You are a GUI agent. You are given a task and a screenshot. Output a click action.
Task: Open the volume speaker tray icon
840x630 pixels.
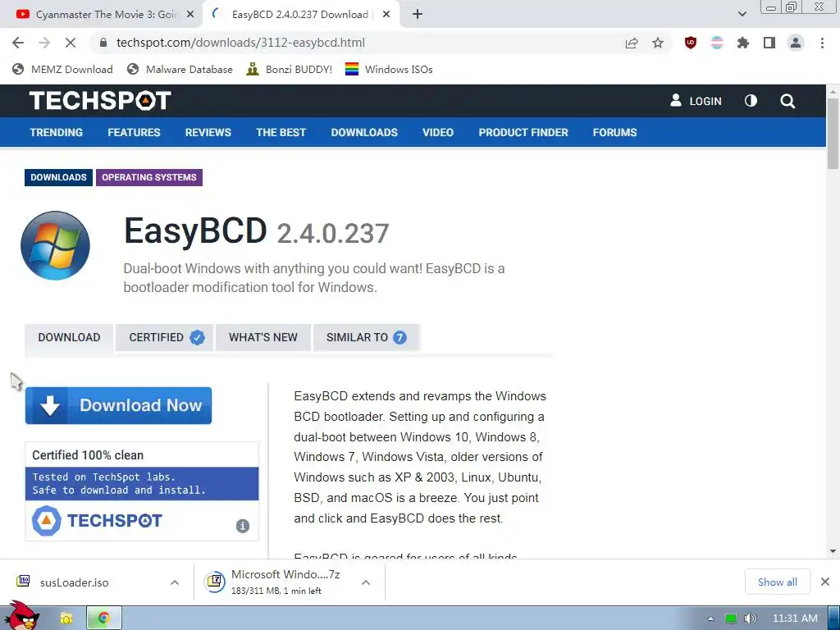coord(751,619)
